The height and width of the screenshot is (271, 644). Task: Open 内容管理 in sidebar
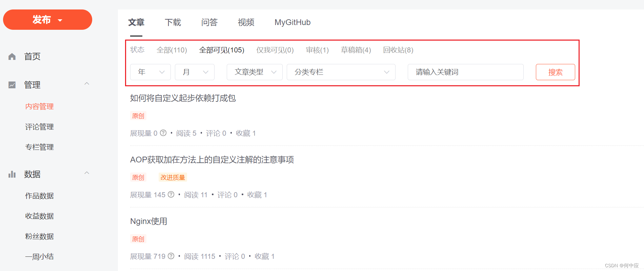pyautogui.click(x=39, y=107)
